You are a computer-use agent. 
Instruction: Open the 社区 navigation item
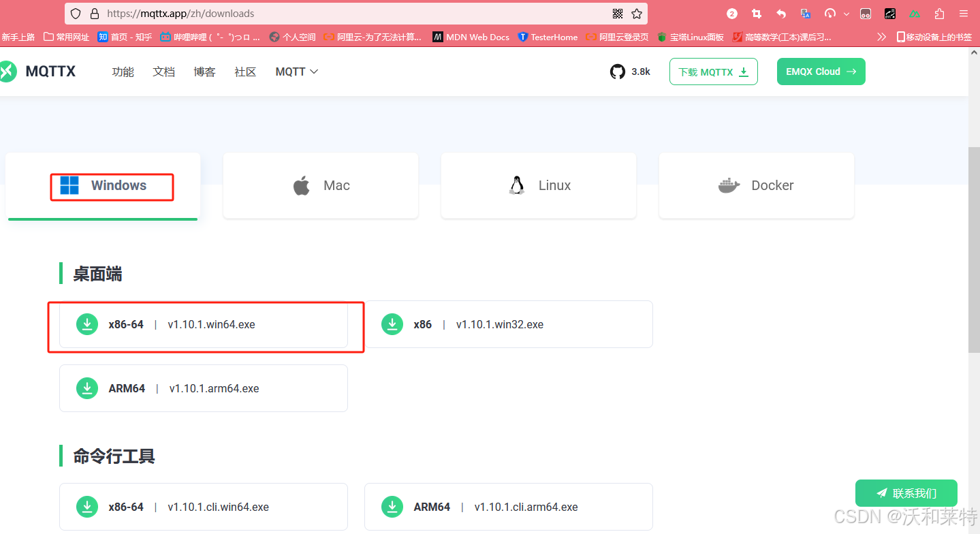pyautogui.click(x=245, y=72)
